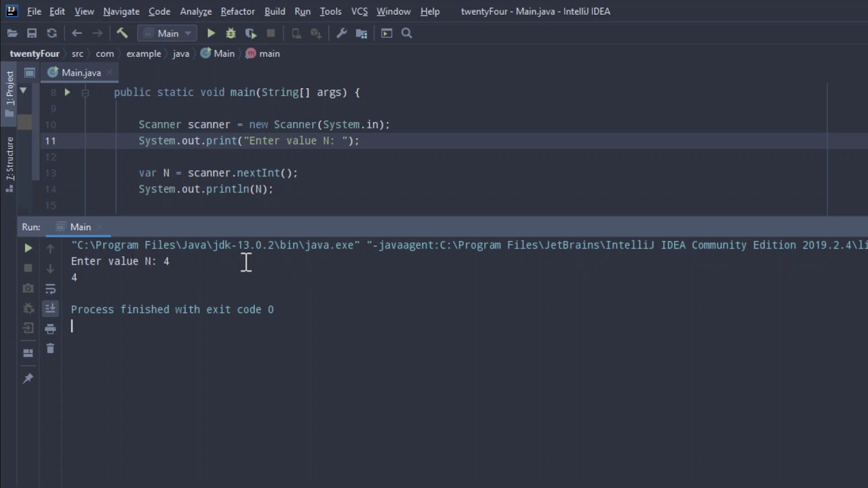This screenshot has height=488, width=868.
Task: Toggle soft-wrap in the console
Action: pos(50,289)
